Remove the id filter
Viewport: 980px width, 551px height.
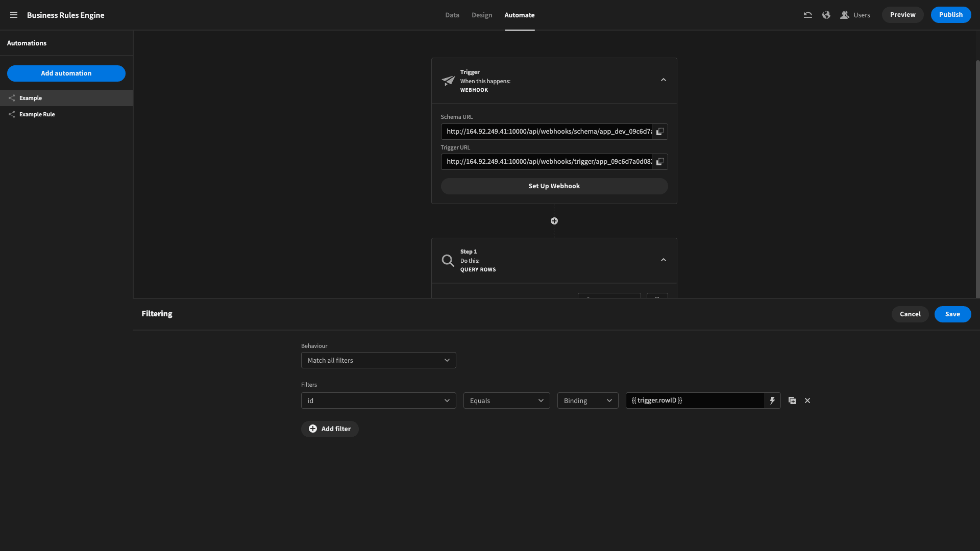807,400
